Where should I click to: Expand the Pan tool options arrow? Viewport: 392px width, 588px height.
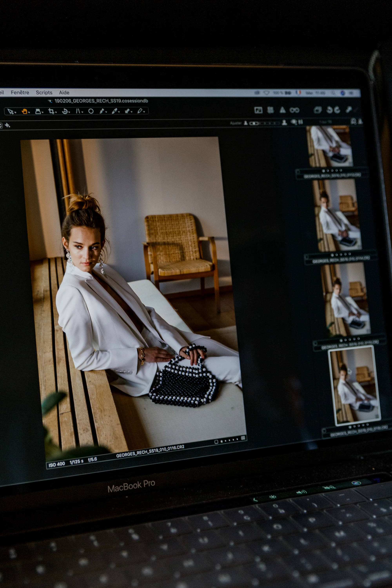[29, 112]
